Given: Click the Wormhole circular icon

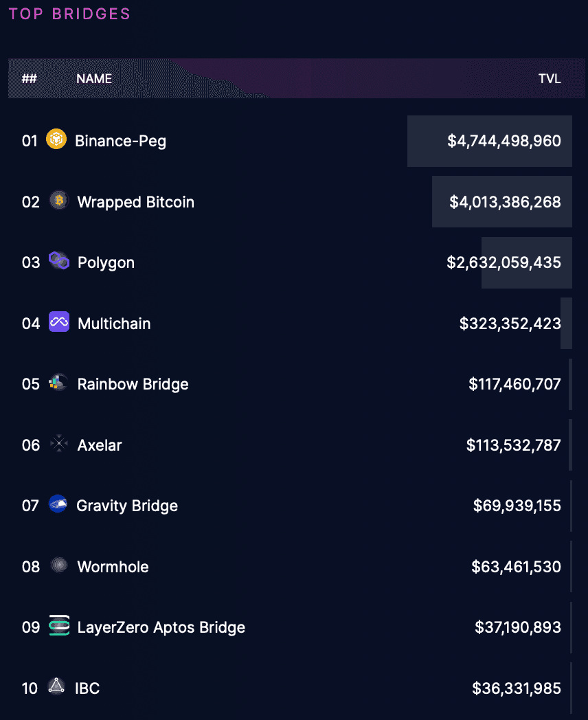Looking at the screenshot, I should tap(59, 565).
